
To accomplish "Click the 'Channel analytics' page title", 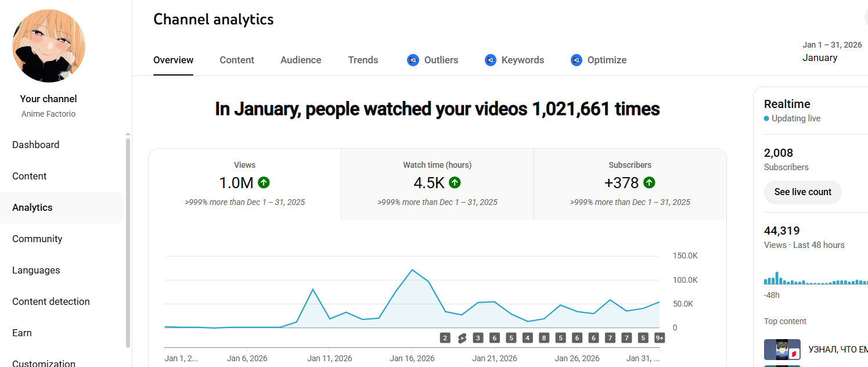I will (213, 19).
